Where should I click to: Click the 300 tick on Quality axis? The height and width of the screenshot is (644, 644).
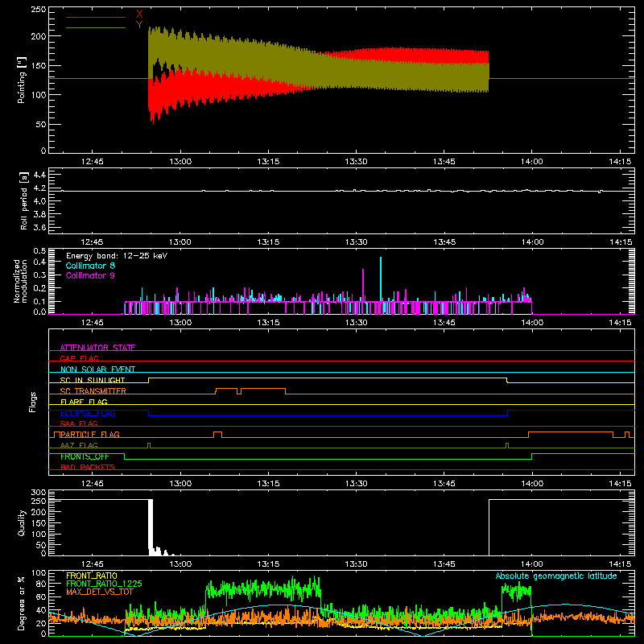[x=38, y=493]
